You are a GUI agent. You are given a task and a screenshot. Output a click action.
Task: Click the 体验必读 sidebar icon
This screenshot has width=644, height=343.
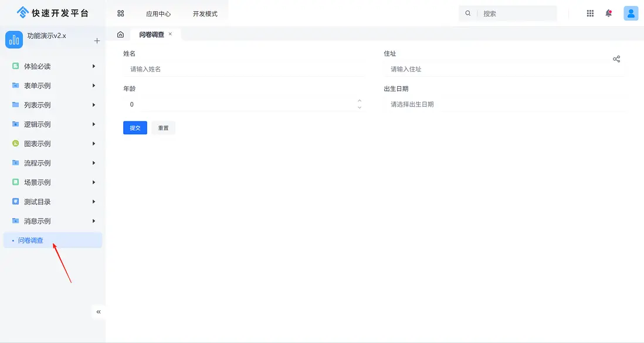[x=14, y=66]
